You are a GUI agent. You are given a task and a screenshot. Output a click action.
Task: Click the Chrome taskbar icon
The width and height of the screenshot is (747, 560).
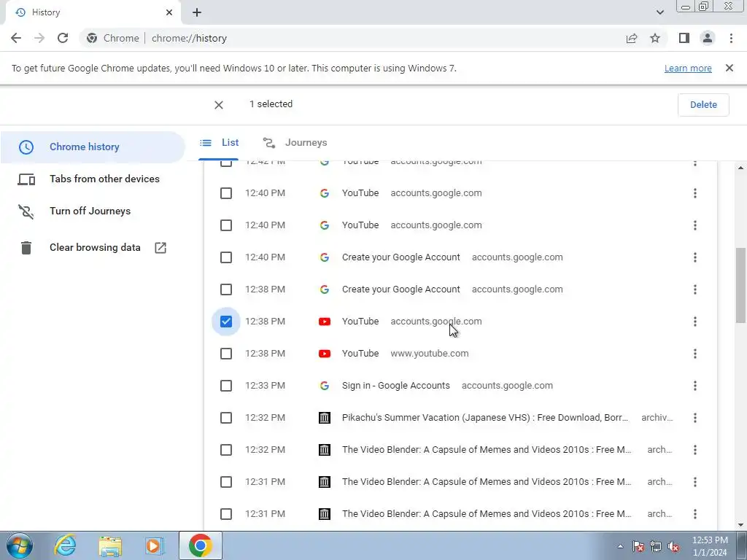click(200, 545)
